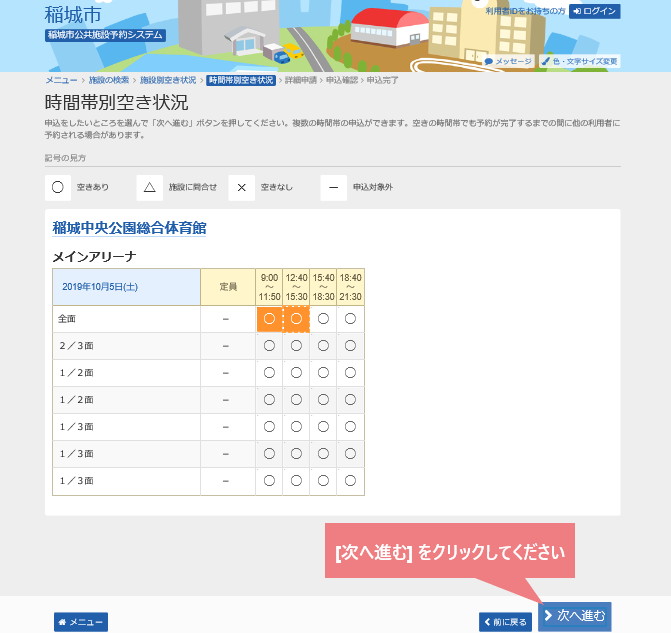Screen dimensions: 671x633
Task: Click the 次へ進む next button
Action: (x=575, y=616)
